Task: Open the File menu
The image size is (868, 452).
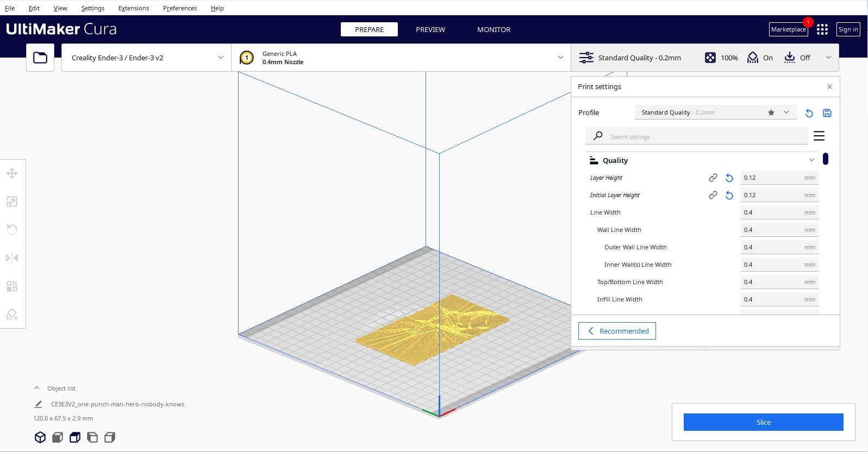Action: 10,8
